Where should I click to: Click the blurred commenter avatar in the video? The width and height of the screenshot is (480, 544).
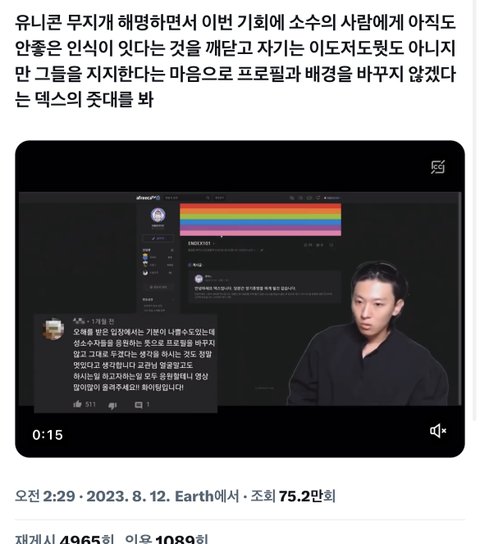tap(53, 329)
